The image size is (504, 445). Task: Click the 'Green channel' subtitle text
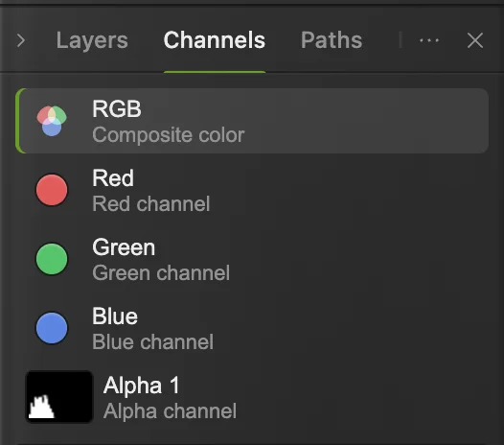click(161, 273)
